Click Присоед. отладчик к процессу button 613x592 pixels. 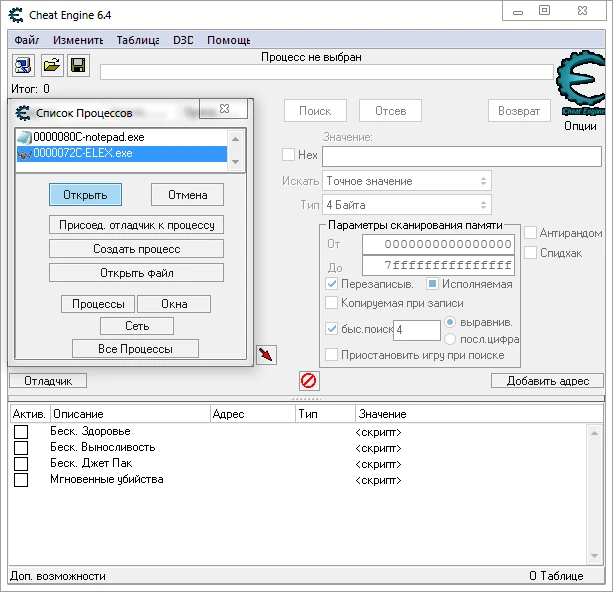click(x=136, y=225)
